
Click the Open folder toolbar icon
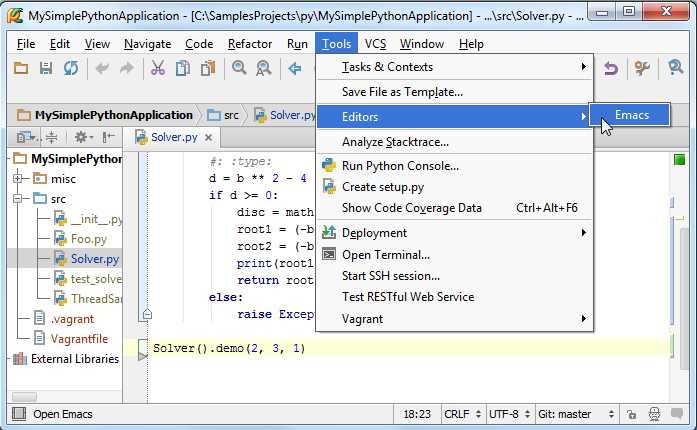coord(20,68)
